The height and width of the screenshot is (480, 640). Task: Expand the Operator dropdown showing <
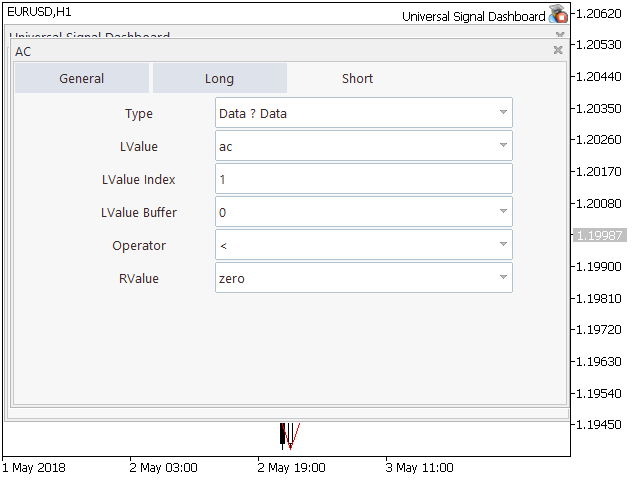pyautogui.click(x=364, y=245)
